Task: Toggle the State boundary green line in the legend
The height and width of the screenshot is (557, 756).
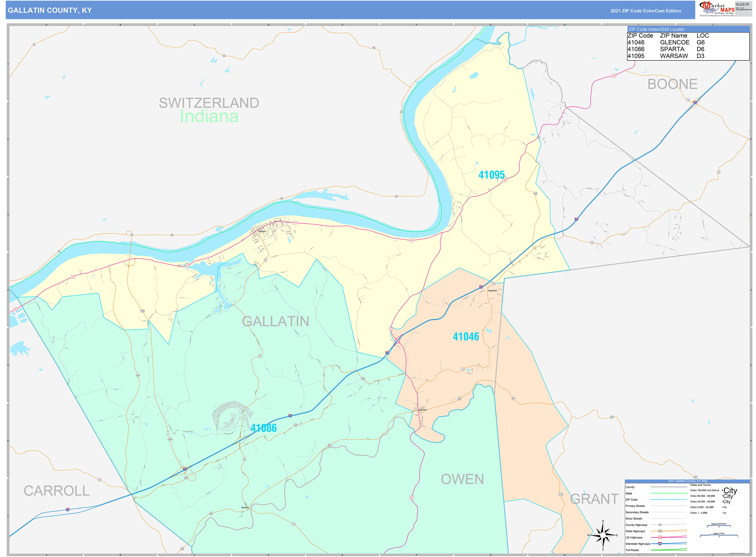Action: click(669, 493)
